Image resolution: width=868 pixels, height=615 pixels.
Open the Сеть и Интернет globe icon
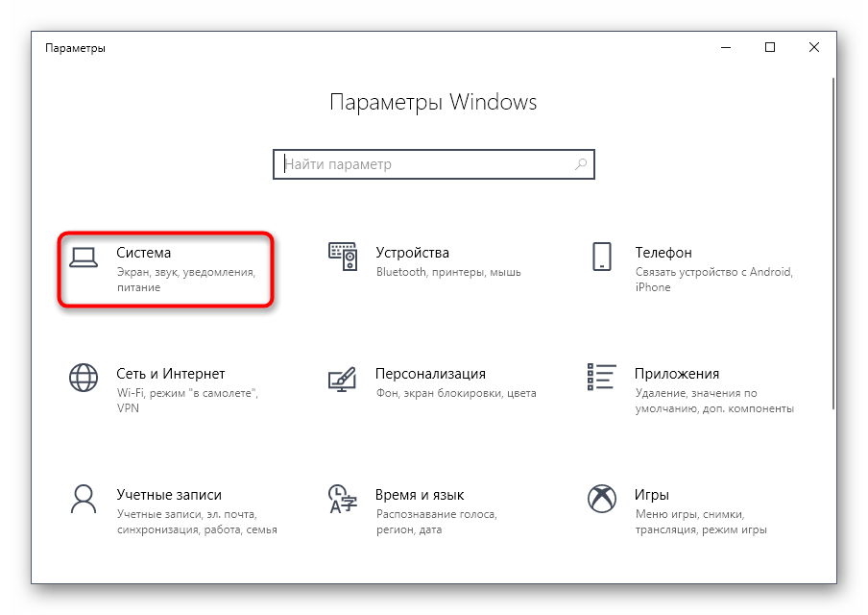click(84, 378)
